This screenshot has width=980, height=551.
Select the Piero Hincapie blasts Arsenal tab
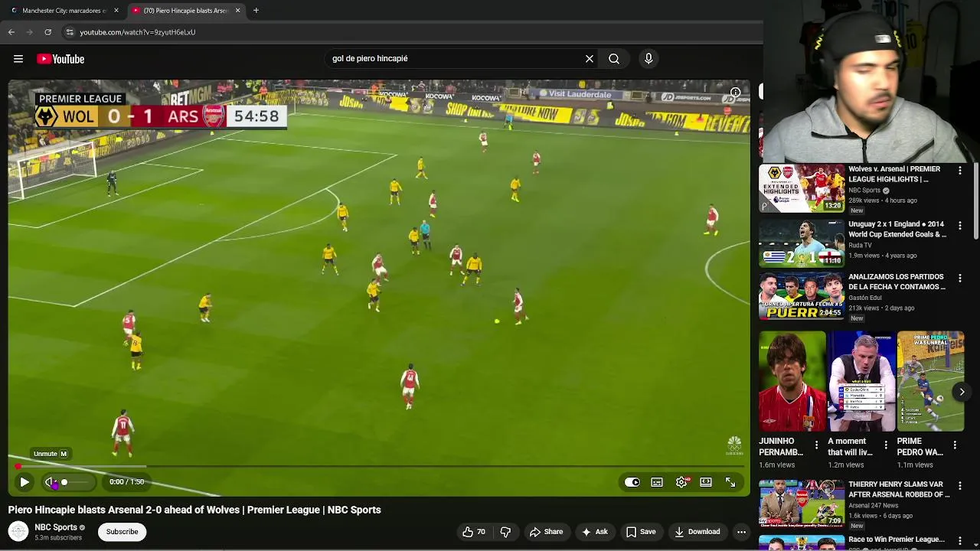(186, 11)
